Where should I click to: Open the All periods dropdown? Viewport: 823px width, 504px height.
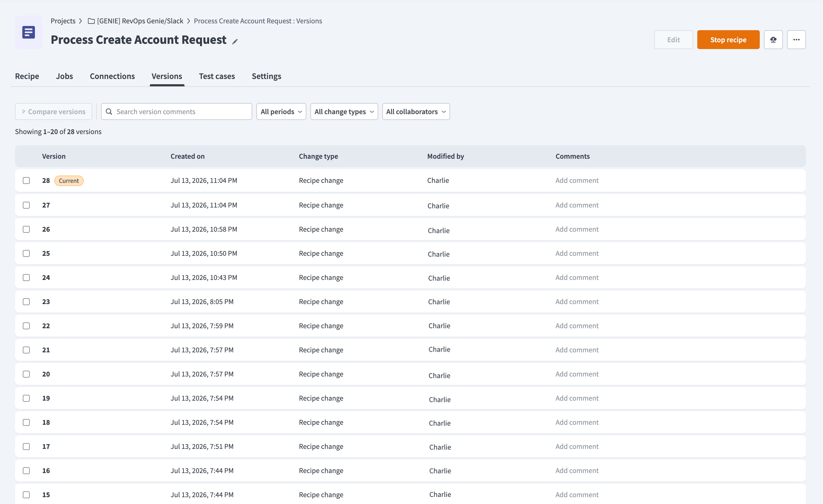[x=281, y=112]
